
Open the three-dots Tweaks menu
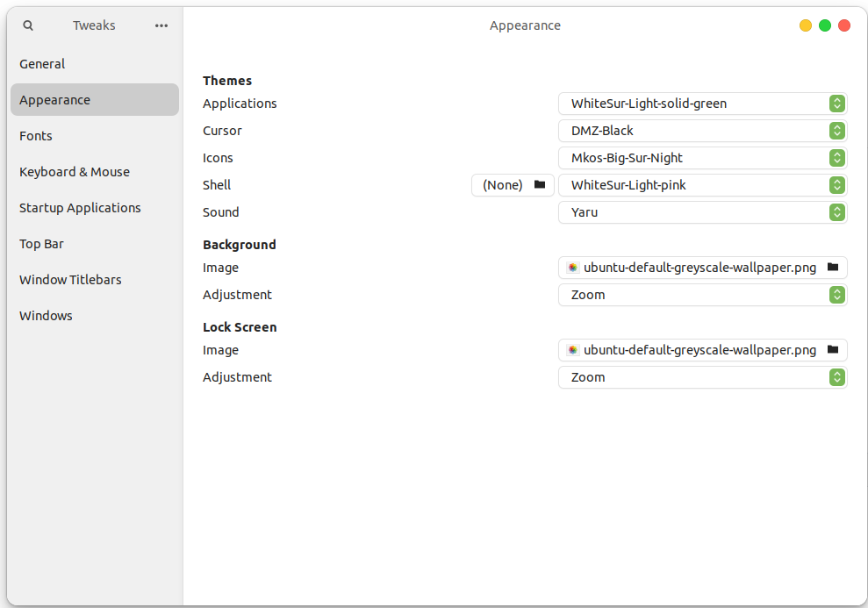click(161, 25)
